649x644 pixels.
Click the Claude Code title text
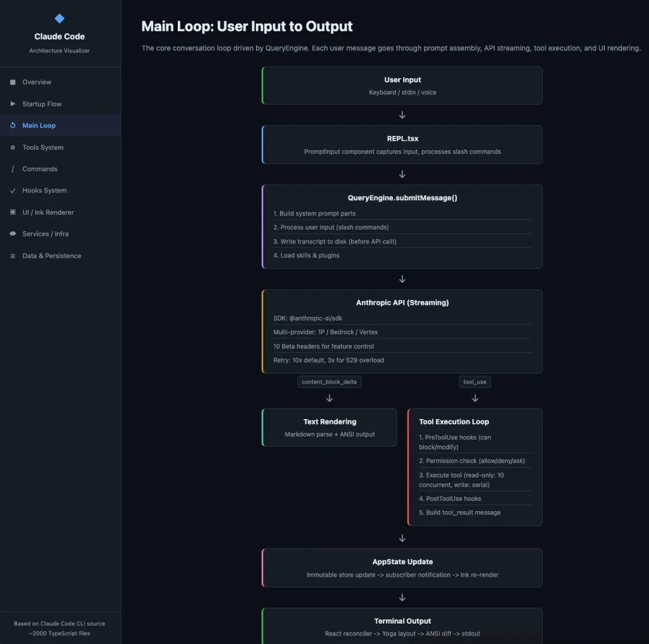click(59, 37)
